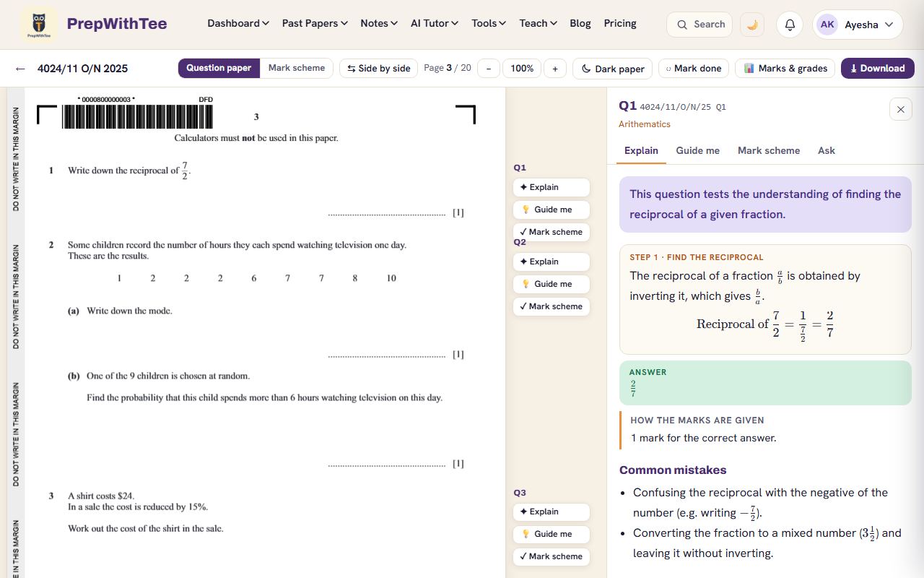Open the Blog page
Viewport: 924px width, 578px height.
click(580, 23)
